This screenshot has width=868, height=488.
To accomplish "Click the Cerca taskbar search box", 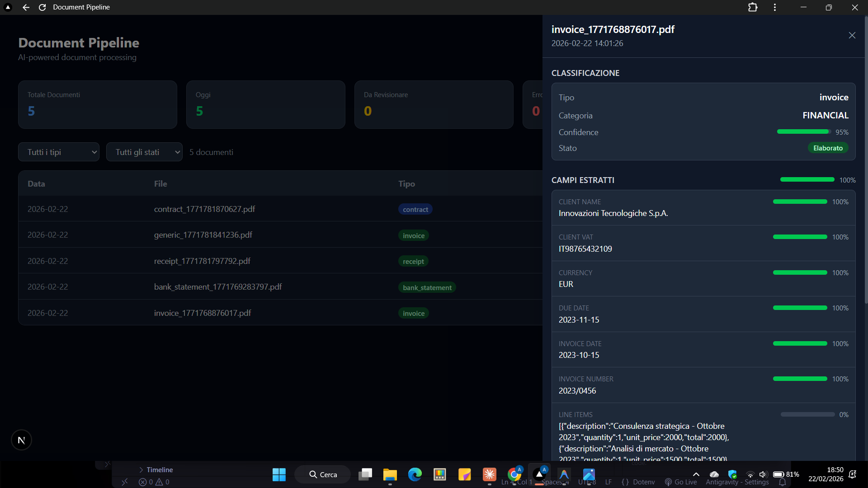I will (x=323, y=474).
